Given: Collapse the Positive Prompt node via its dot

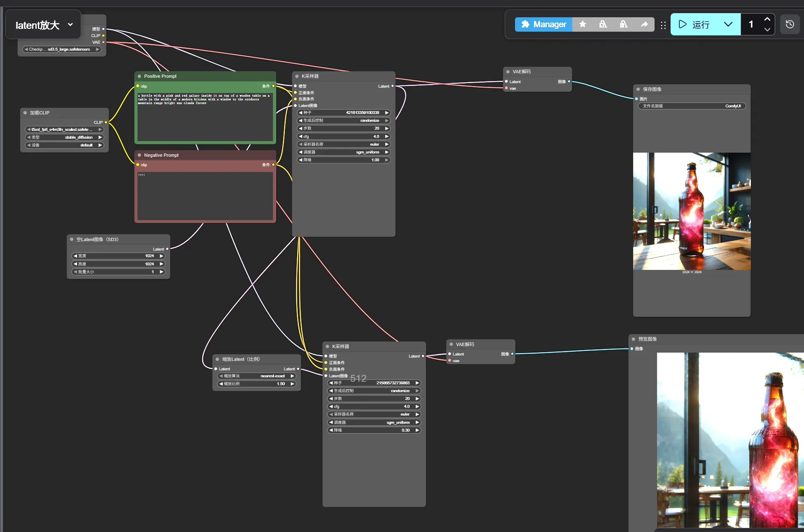Looking at the screenshot, I should (140, 76).
